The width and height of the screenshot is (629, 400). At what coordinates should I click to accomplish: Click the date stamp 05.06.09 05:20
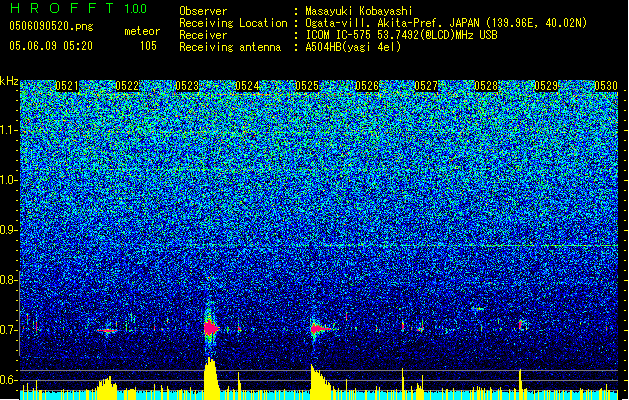[x=51, y=46]
